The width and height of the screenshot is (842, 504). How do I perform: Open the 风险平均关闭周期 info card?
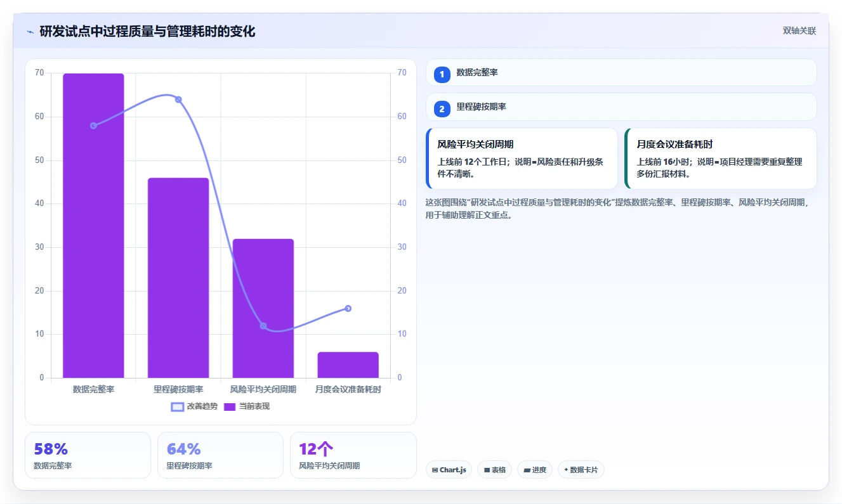[x=522, y=158]
